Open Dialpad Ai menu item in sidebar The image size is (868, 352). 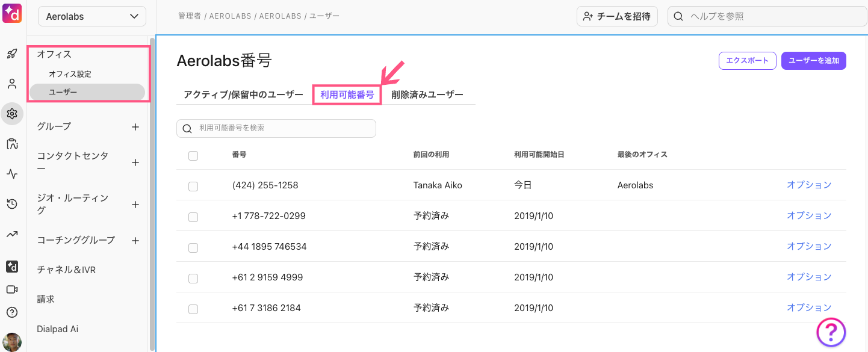(x=57, y=329)
